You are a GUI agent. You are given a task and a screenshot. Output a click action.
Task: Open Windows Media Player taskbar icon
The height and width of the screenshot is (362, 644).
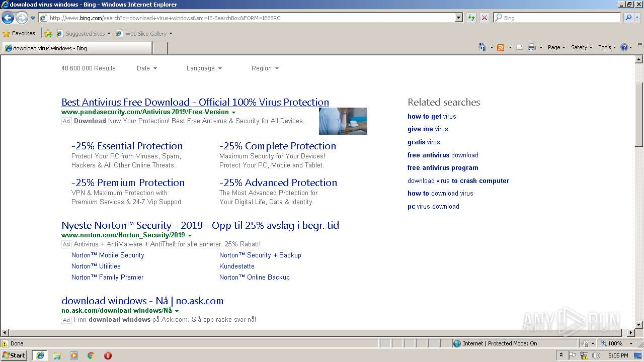point(74,355)
